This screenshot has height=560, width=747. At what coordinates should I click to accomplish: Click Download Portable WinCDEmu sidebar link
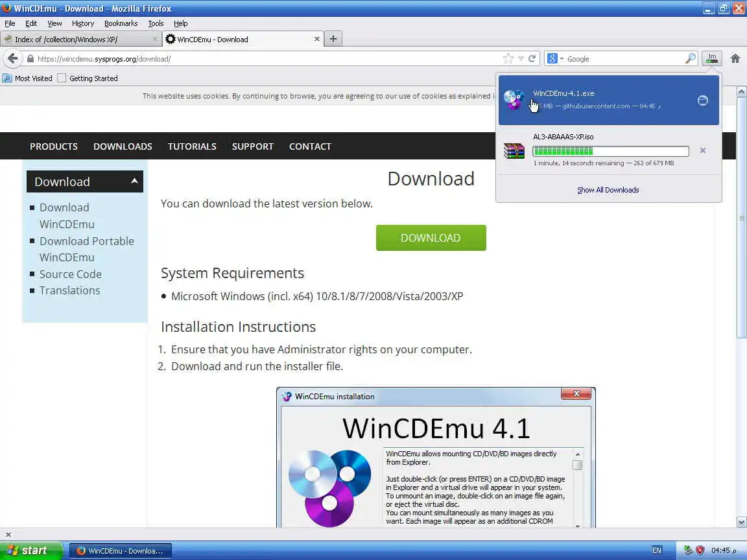point(87,249)
